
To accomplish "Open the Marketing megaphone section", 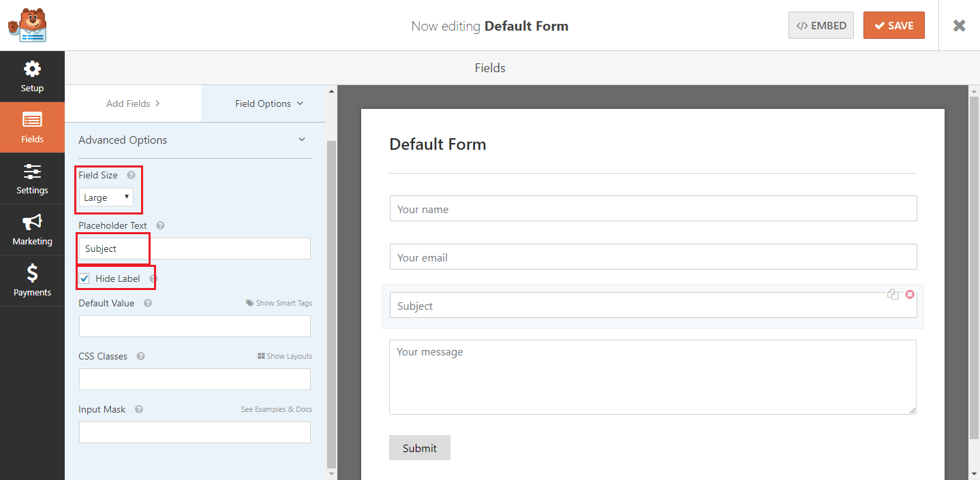I will coord(32,229).
